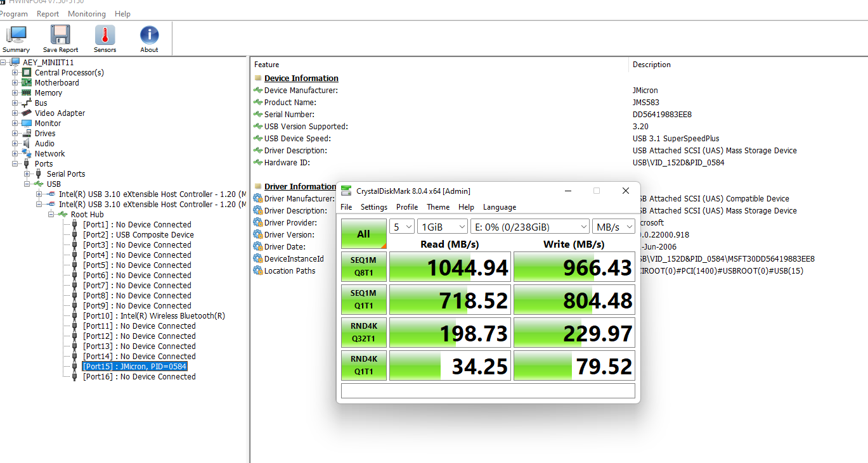
Task: Click the Device Information section icon
Action: (258, 79)
